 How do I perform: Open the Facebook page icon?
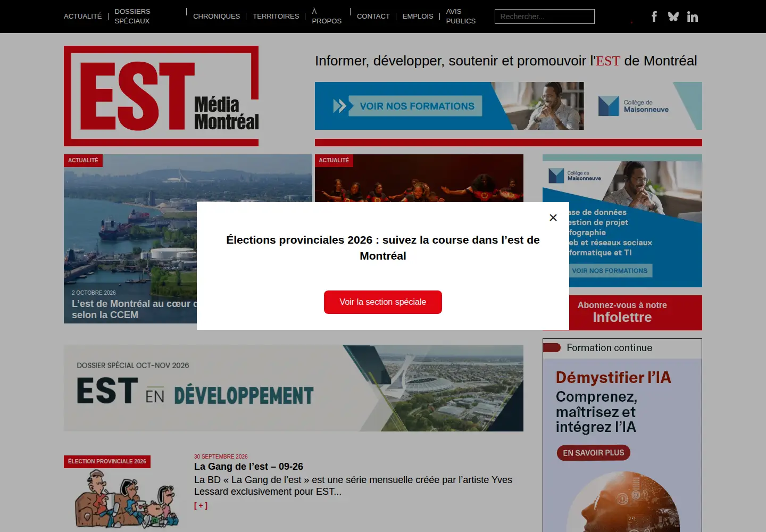pyautogui.click(x=654, y=16)
